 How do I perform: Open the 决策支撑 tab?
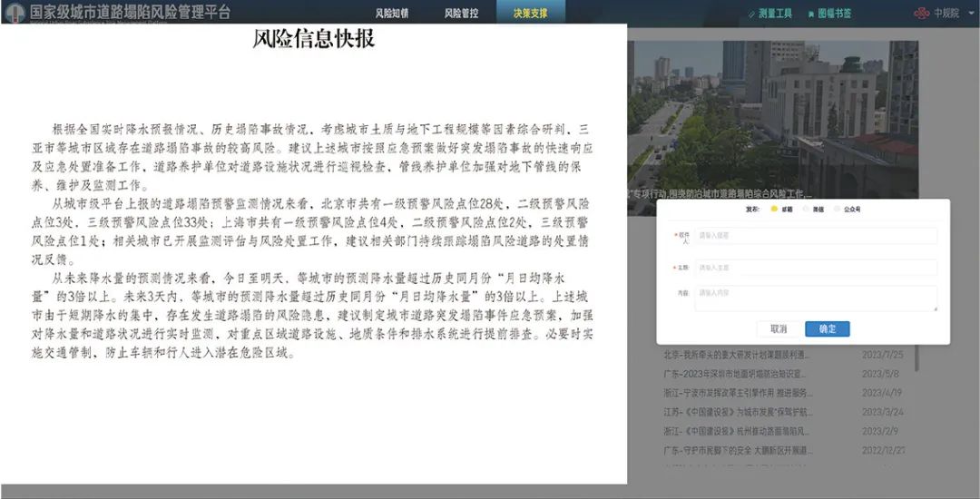tap(530, 14)
